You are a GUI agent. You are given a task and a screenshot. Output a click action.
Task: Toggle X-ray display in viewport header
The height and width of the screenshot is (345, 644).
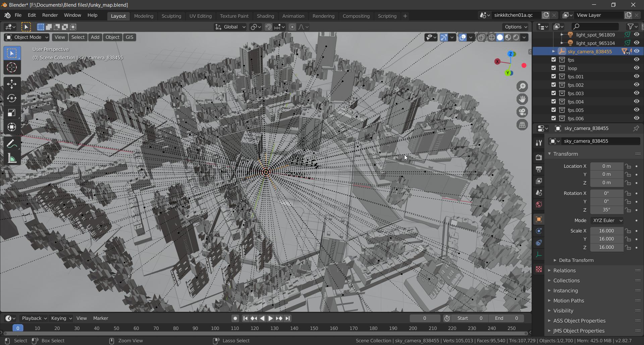(x=481, y=38)
